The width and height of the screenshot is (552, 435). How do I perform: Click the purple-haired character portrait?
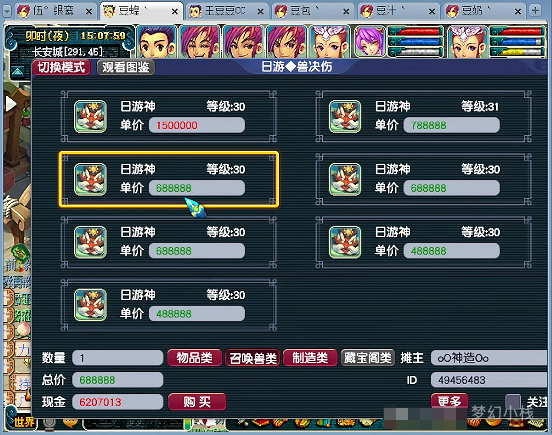pyautogui.click(x=370, y=42)
